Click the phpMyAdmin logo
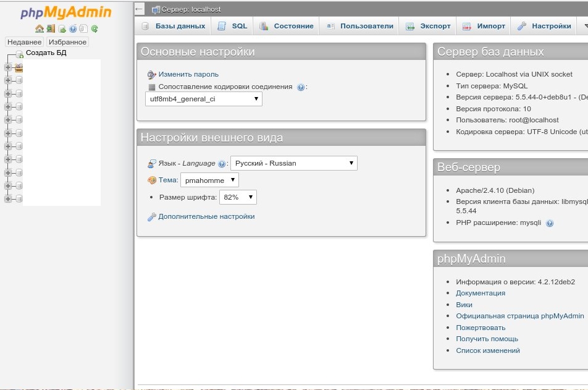The image size is (588, 390). (66, 12)
